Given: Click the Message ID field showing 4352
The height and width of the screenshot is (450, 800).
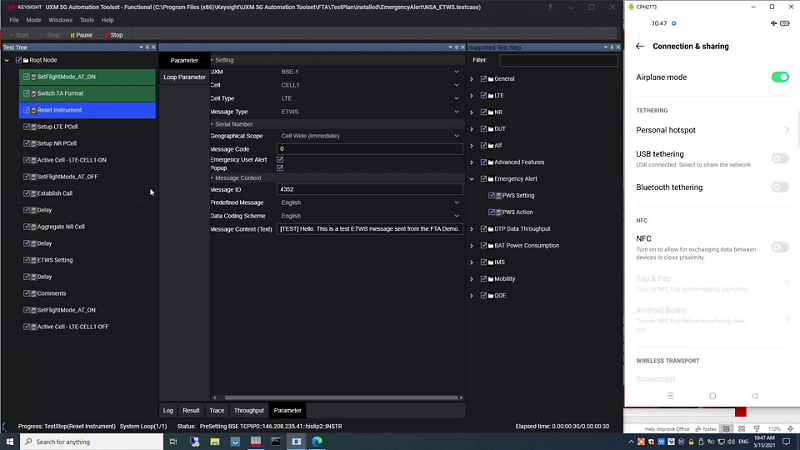Looking at the screenshot, I should pos(370,189).
